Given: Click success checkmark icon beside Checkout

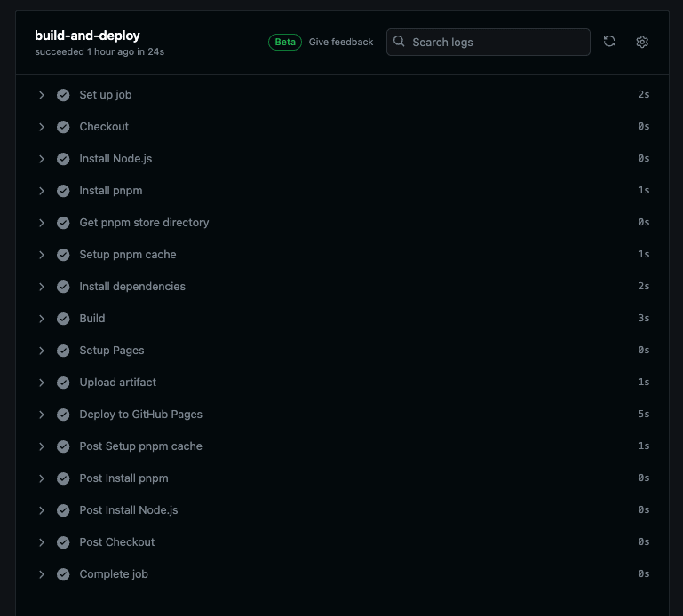Looking at the screenshot, I should (x=63, y=127).
